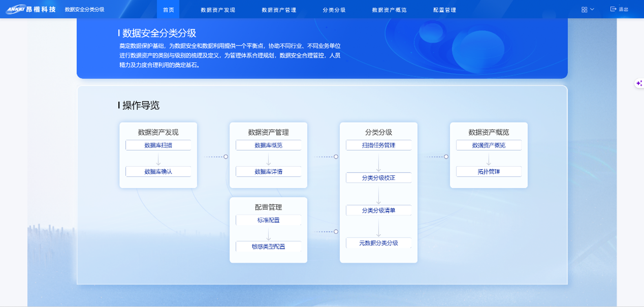Viewport: 644px width, 307px height.
Task: Click 分类分级校正
Action: [378, 178]
